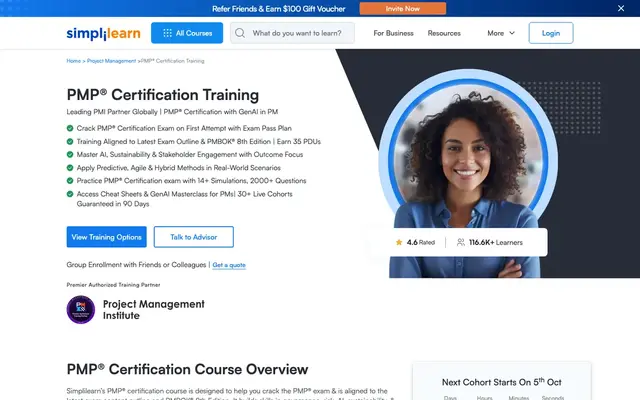Image resolution: width=640 pixels, height=400 pixels.
Task: Click the grid icon in All Courses
Action: pyautogui.click(x=167, y=33)
